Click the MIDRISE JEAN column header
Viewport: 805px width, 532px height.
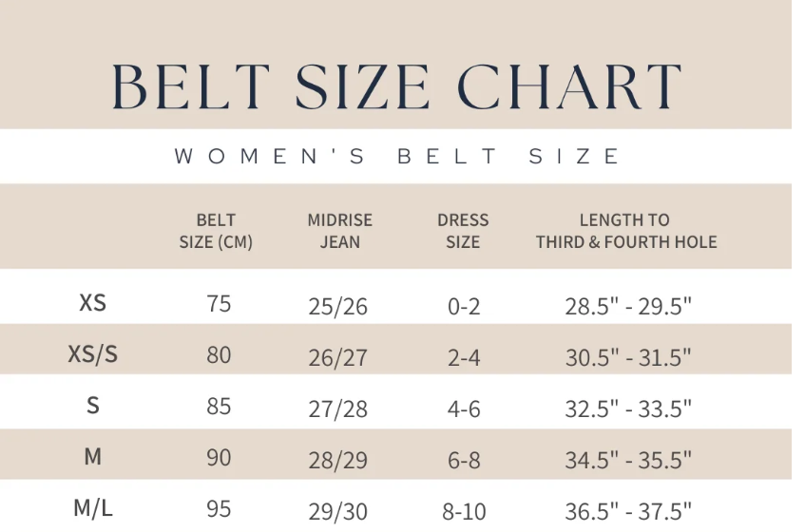[x=339, y=231]
